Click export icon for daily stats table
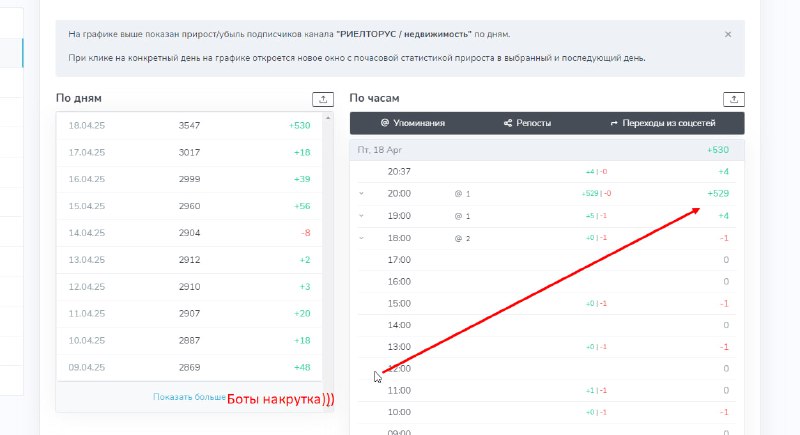The image size is (800, 435). coord(322,99)
